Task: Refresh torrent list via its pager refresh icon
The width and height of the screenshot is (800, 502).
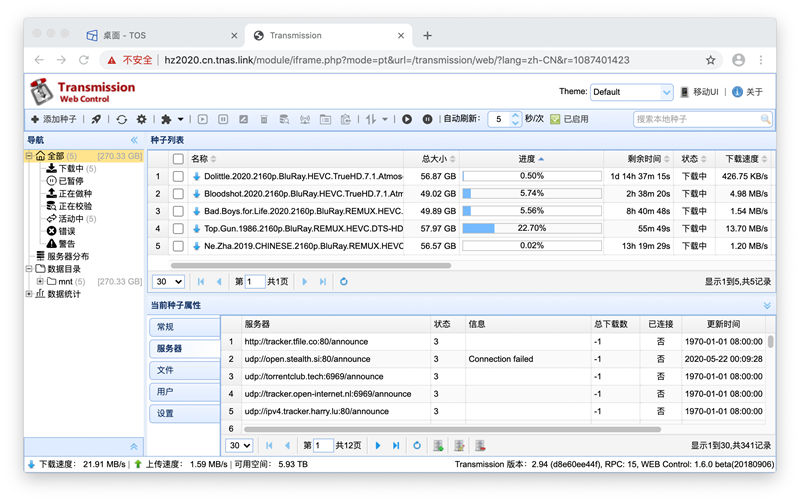Action: 343,282
